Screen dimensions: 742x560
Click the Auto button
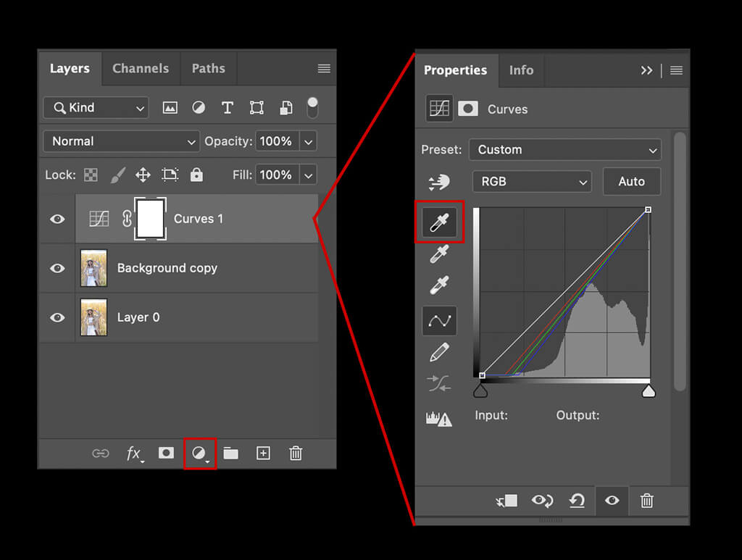631,181
